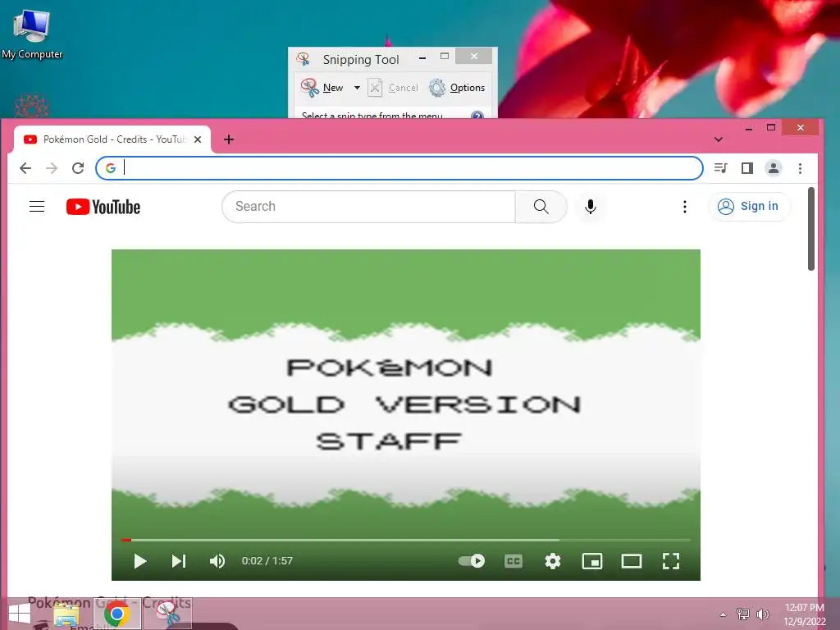Viewport: 840px width, 630px height.
Task: Click Chrome icon in taskbar
Action: point(117,614)
